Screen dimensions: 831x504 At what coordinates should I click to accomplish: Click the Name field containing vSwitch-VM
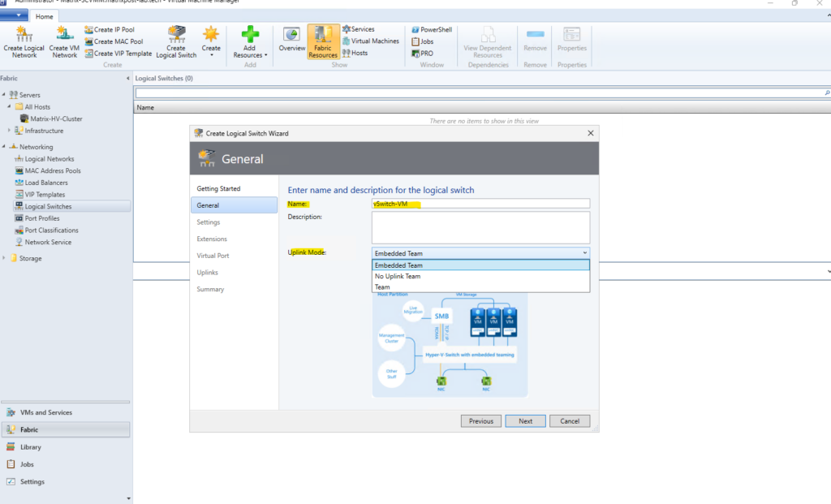(480, 204)
